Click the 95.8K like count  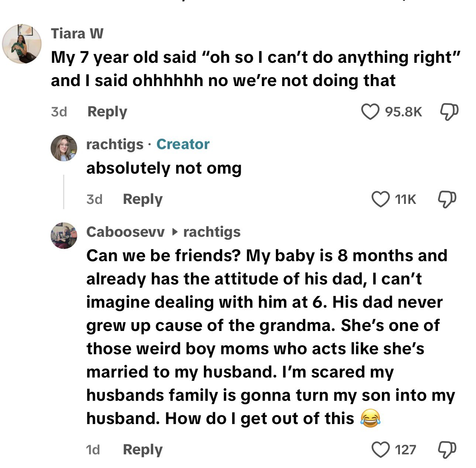click(x=403, y=112)
